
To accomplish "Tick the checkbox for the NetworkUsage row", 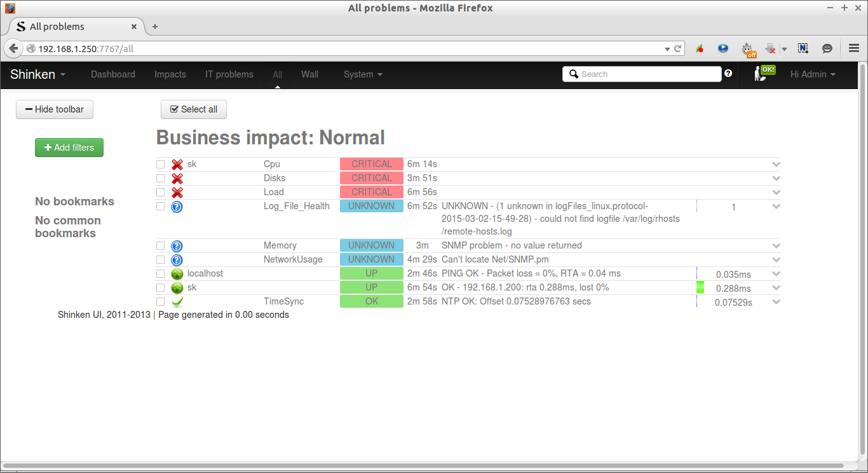I will (161, 260).
